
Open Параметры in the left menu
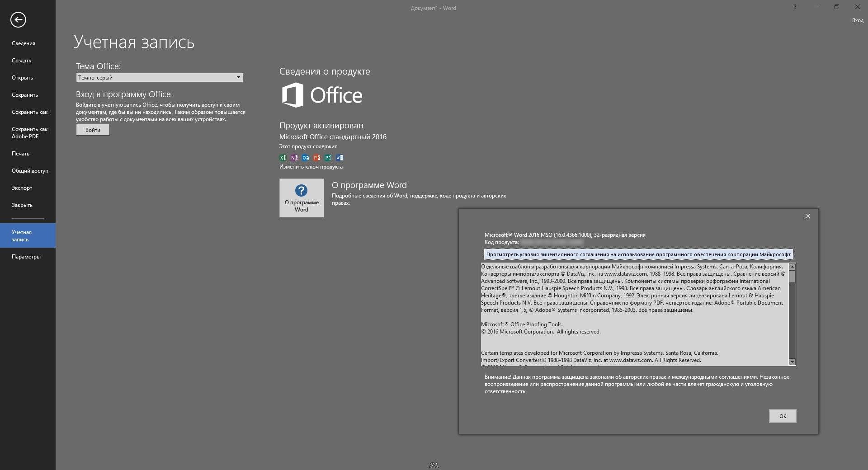[x=26, y=257]
